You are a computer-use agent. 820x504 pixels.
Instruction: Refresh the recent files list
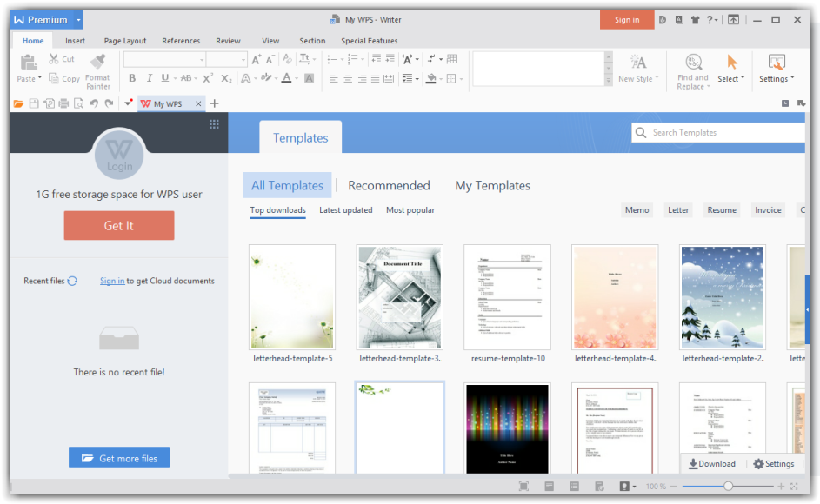click(x=72, y=281)
